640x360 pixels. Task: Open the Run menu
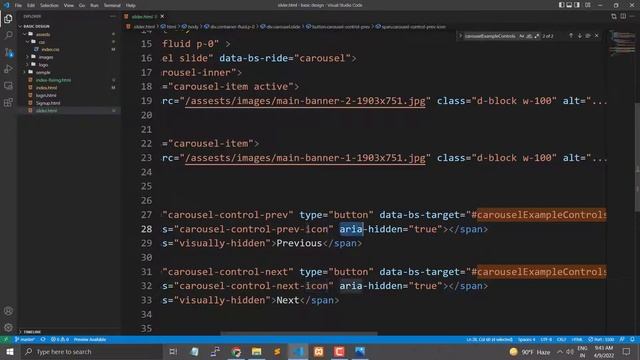[x=94, y=5]
